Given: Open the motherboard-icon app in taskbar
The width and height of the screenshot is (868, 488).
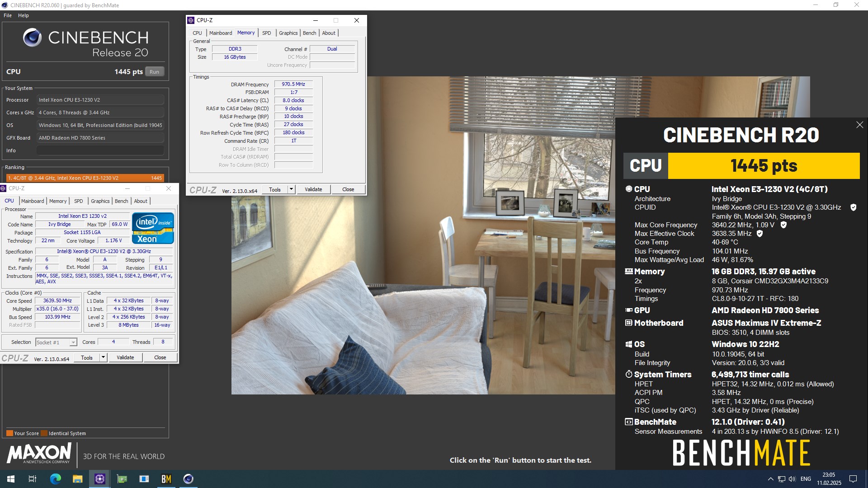Looking at the screenshot, I should coord(122,479).
